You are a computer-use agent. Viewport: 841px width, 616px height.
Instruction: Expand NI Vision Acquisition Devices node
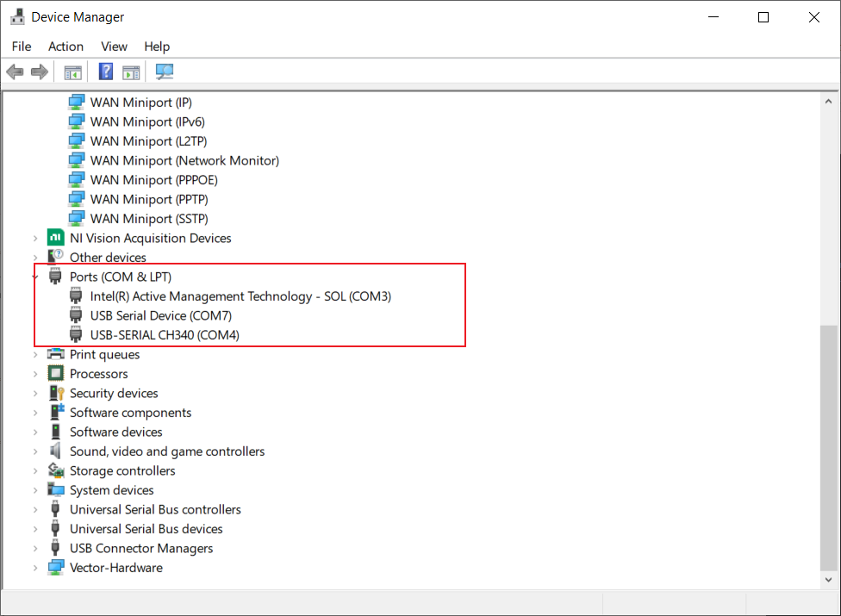tap(35, 238)
